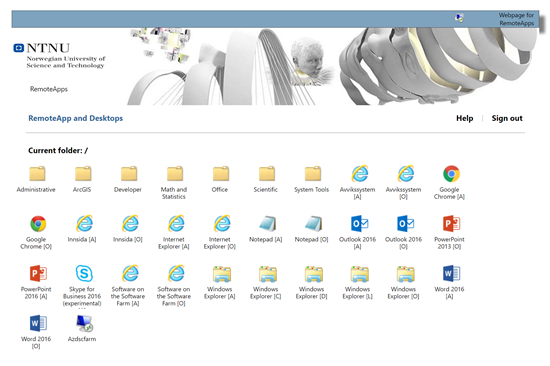
Task: Launch PowerPoint 2013 [O]
Action: click(450, 232)
